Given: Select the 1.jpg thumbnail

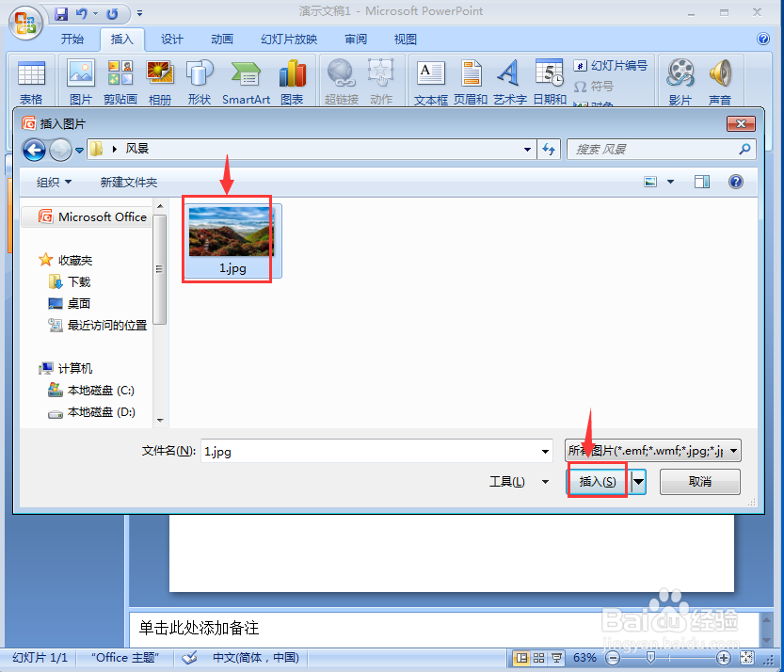Looking at the screenshot, I should (232, 241).
